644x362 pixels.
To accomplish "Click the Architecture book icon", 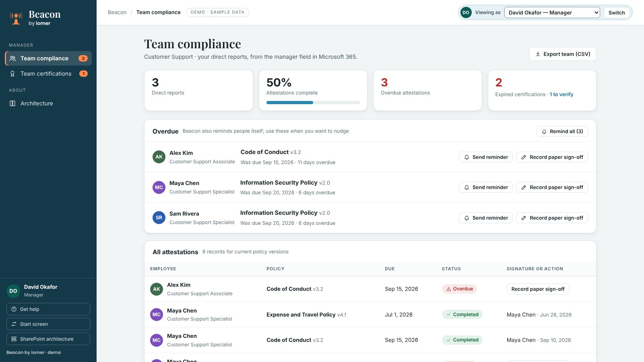I will tap(12, 103).
